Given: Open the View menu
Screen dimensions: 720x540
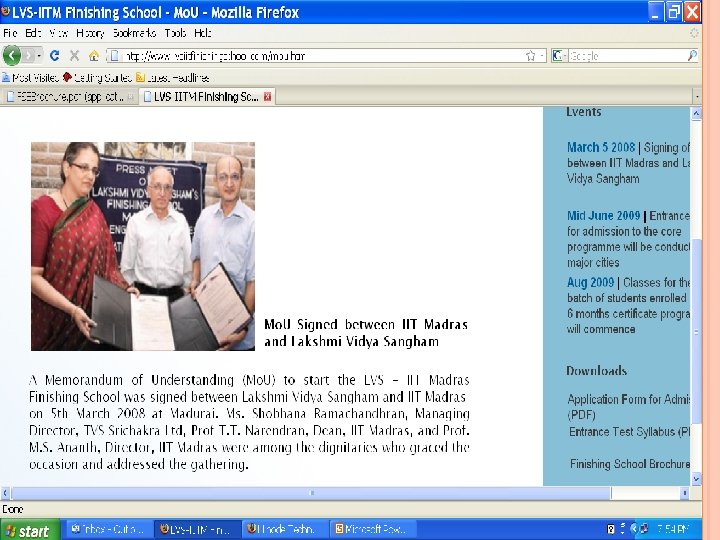Looking at the screenshot, I should (x=59, y=33).
